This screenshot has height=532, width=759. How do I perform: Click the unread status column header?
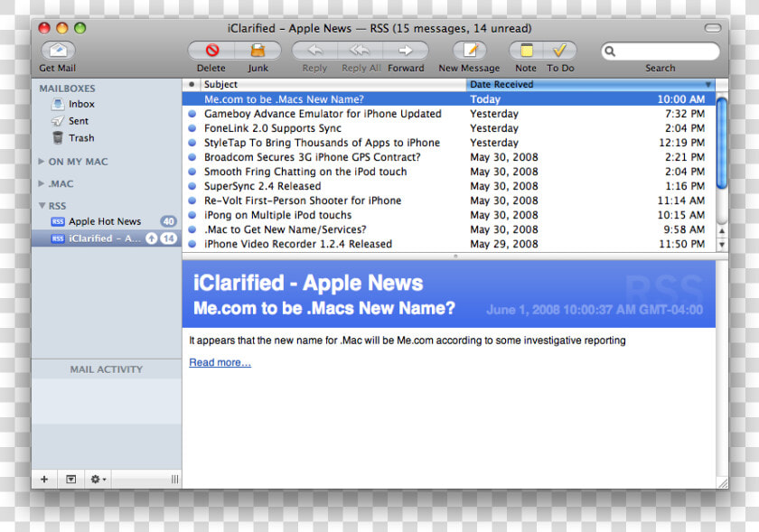pos(192,85)
